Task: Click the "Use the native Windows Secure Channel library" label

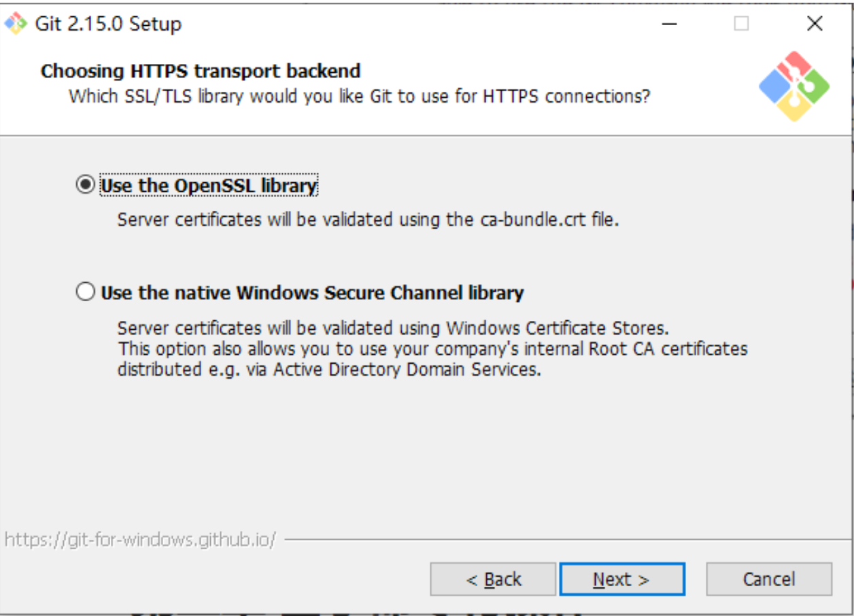Action: tap(312, 293)
